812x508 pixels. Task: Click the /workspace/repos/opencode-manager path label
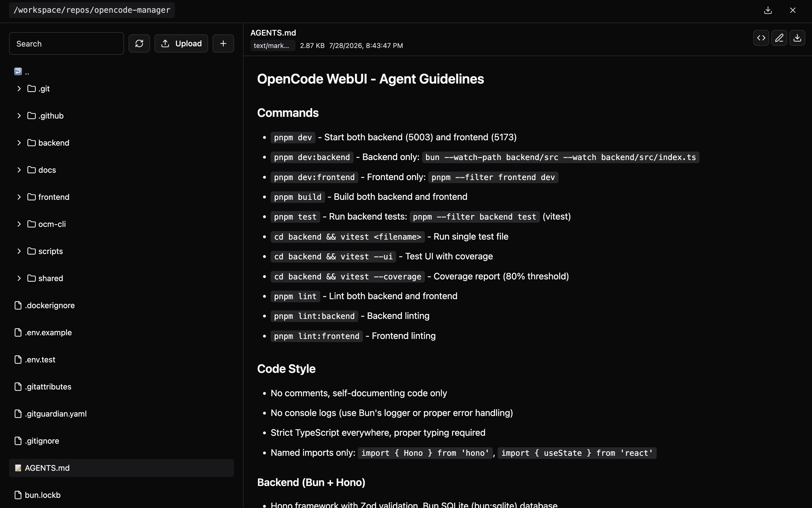tap(92, 10)
